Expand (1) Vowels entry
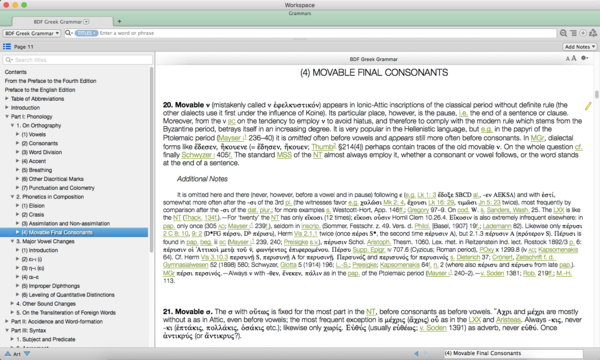The width and height of the screenshot is (600, 360). [17, 134]
